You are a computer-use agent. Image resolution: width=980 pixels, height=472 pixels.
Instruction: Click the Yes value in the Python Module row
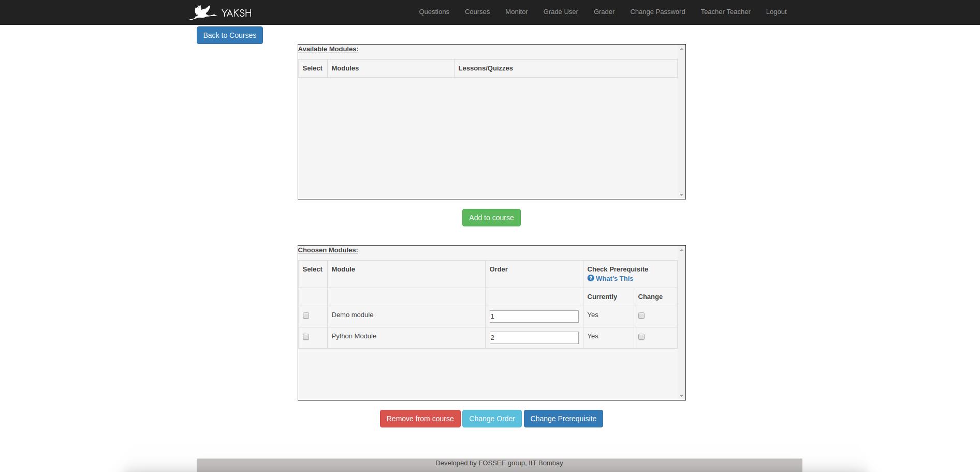point(593,336)
